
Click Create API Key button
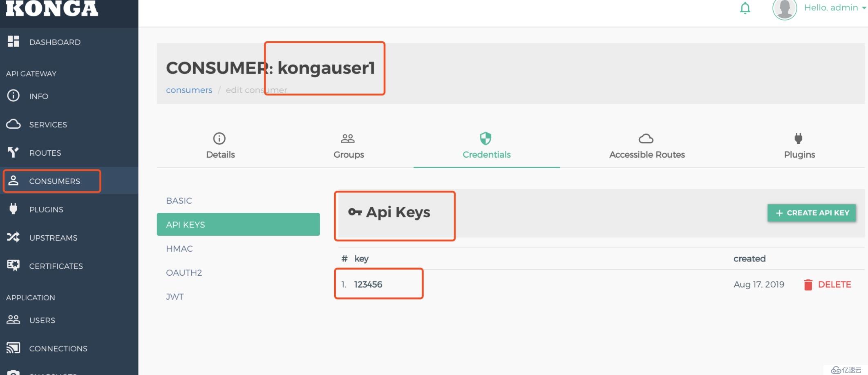tap(812, 213)
